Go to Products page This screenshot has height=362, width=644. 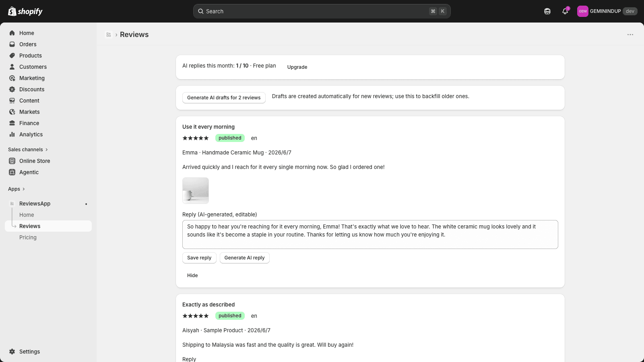point(48,56)
